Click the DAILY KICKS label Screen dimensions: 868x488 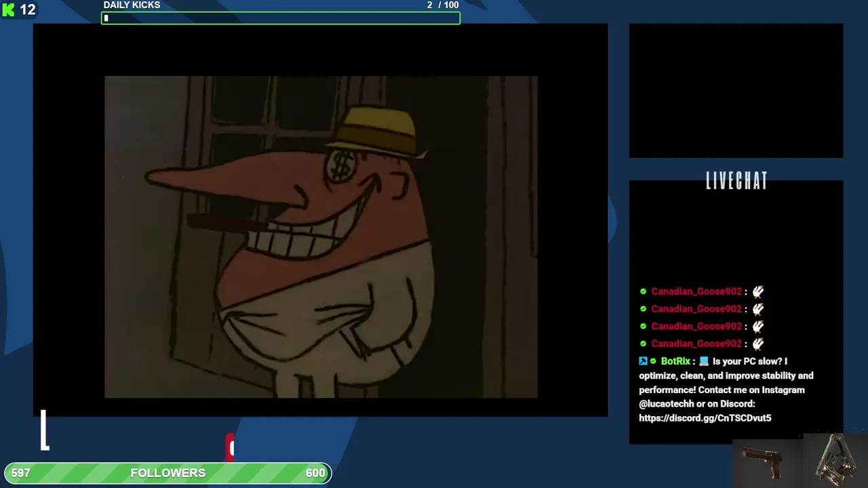tap(132, 5)
